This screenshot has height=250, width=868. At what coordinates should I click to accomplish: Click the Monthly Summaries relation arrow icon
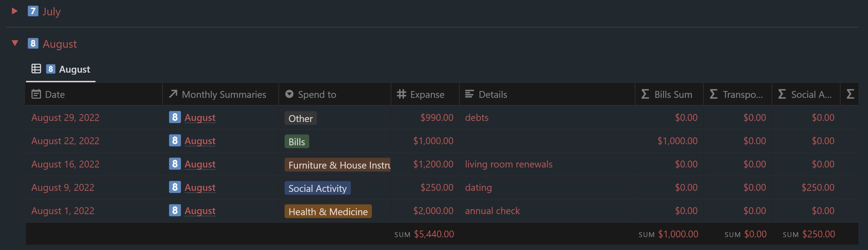click(x=173, y=94)
